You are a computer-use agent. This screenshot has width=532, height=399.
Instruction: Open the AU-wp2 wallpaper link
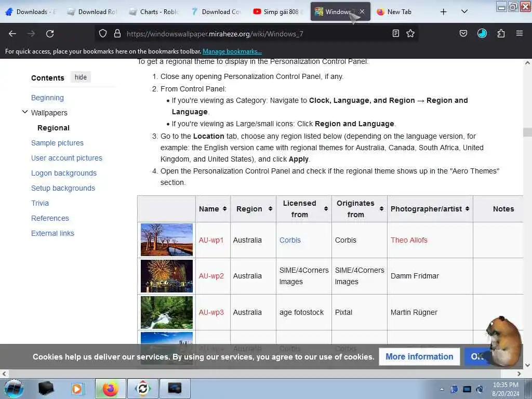click(x=211, y=276)
